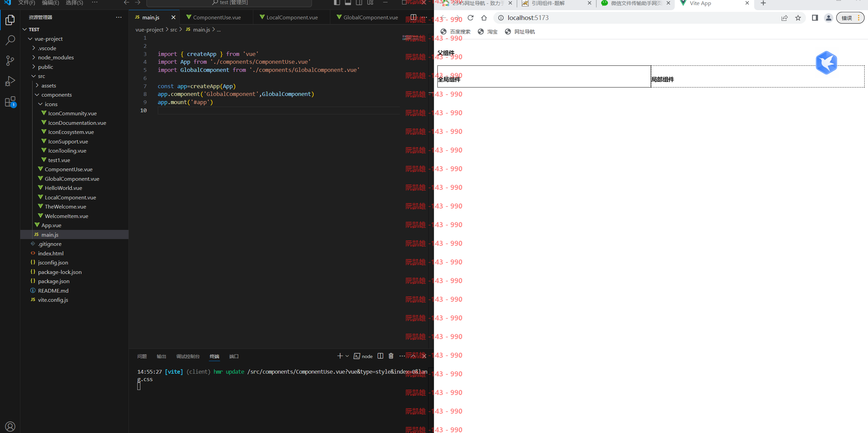Go back in VS Code navigation

pyautogui.click(x=126, y=3)
